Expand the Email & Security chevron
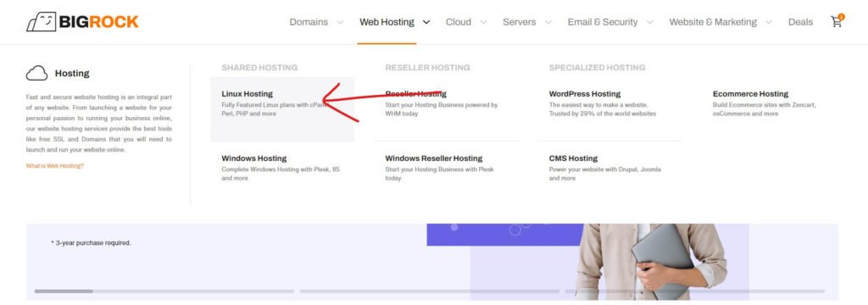 (x=650, y=22)
